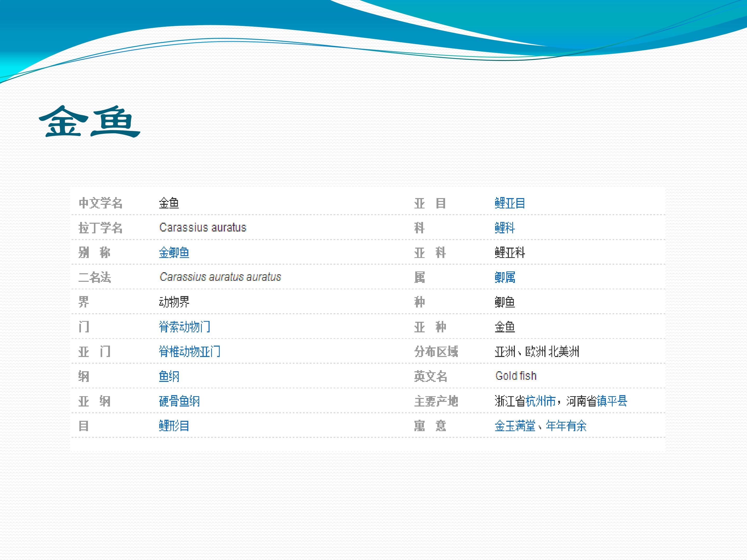Click the Latin name Carassius auratus
This screenshot has width=747, height=560.
coord(203,228)
